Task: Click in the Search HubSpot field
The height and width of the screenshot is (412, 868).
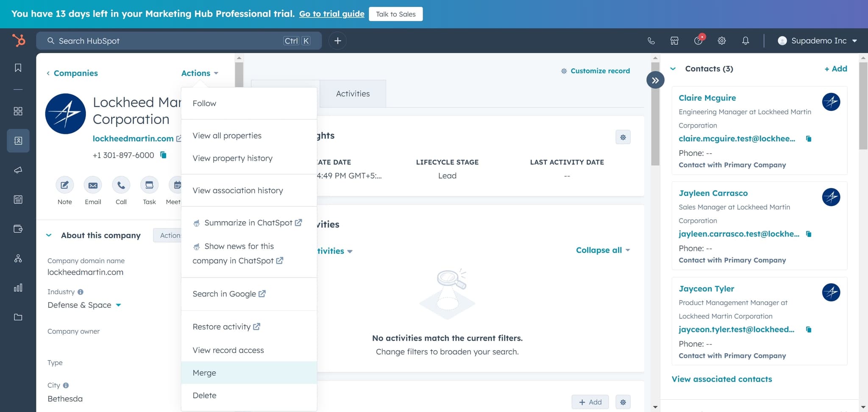Action: click(x=170, y=41)
